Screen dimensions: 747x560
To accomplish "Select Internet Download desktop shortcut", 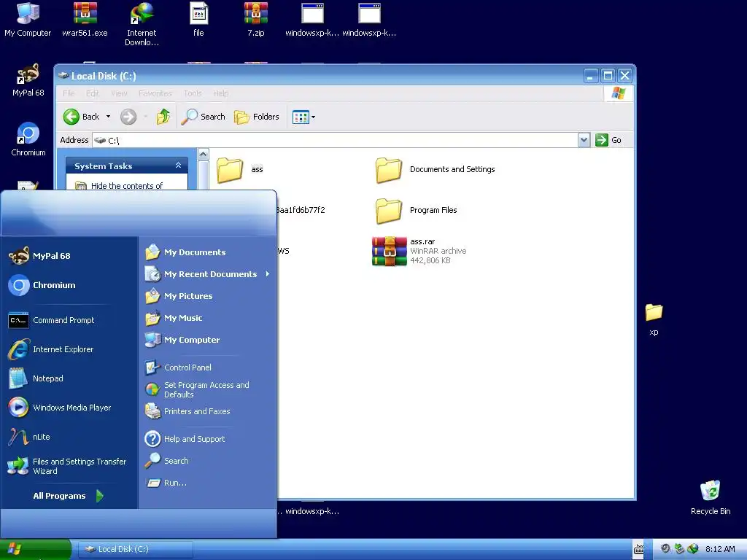I will click(x=142, y=24).
